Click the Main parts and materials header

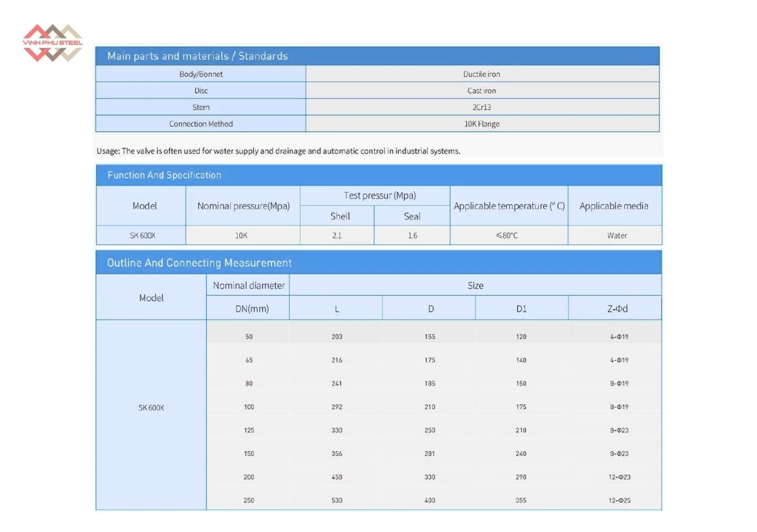tap(197, 56)
